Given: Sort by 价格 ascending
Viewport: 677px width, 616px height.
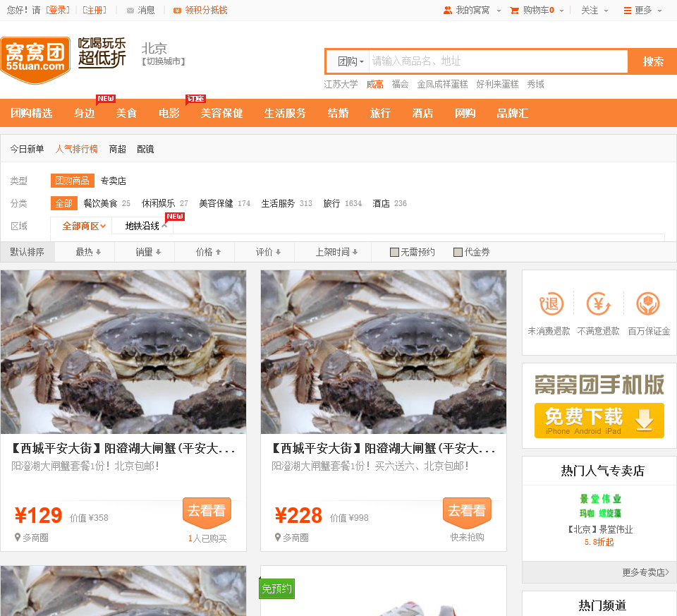Looking at the screenshot, I should click(208, 252).
